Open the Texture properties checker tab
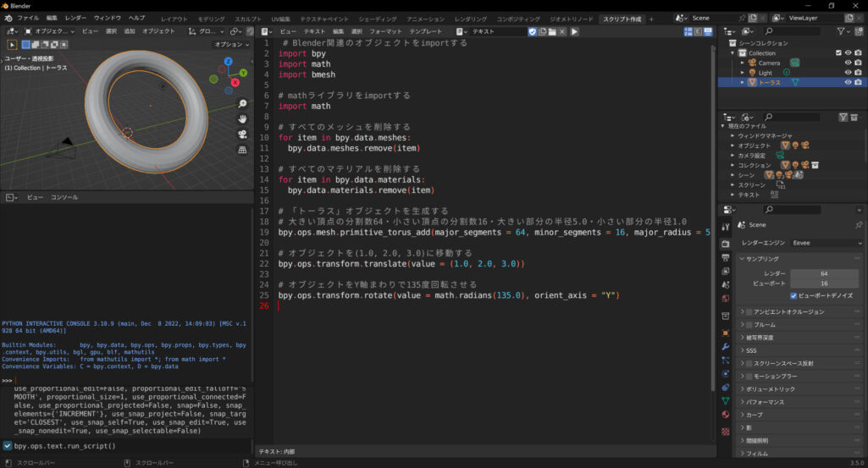 tap(726, 432)
